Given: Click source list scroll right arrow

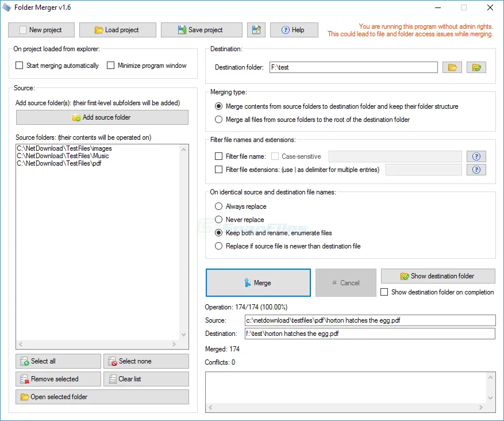Looking at the screenshot, I should (174, 344).
